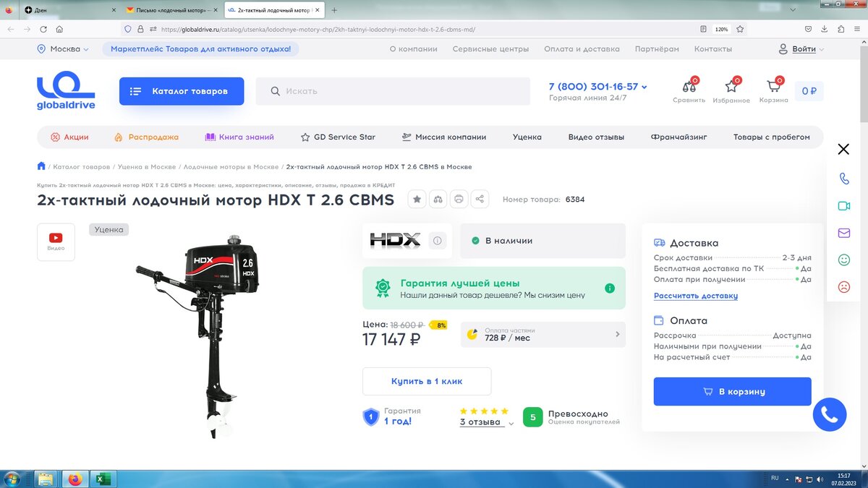
Task: Click the RU language indicator in tray
Action: click(x=775, y=478)
